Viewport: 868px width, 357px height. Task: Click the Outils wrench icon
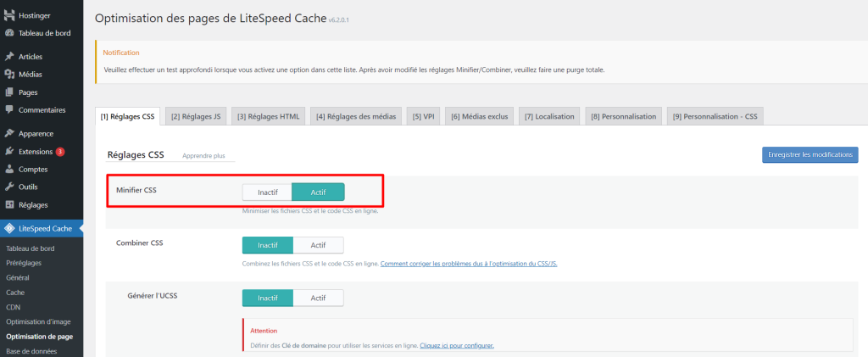(x=8, y=187)
